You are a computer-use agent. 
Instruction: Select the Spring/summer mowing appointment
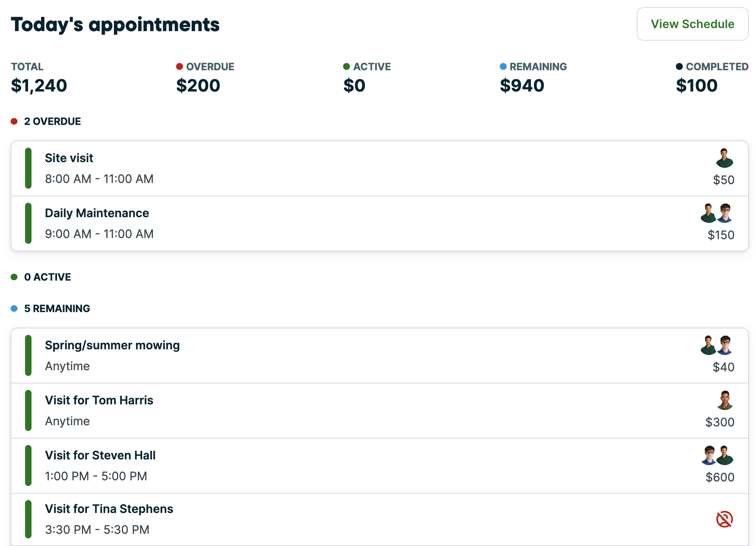click(x=112, y=346)
